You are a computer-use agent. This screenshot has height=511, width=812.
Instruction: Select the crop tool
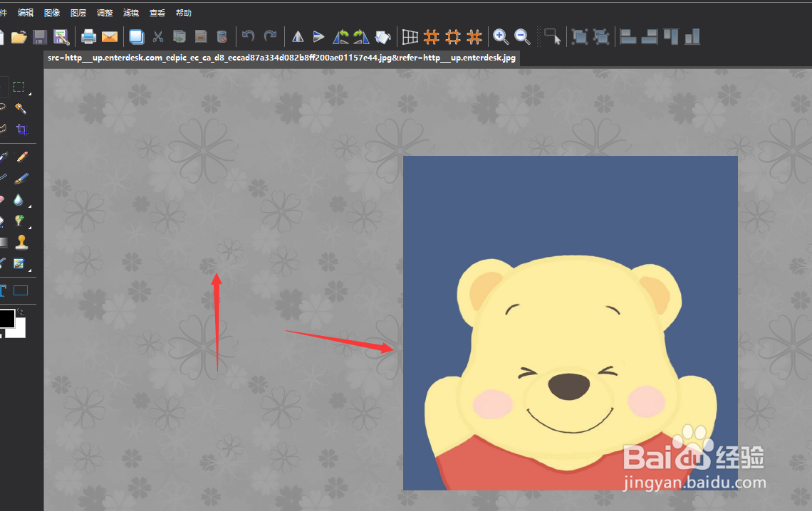[22, 129]
